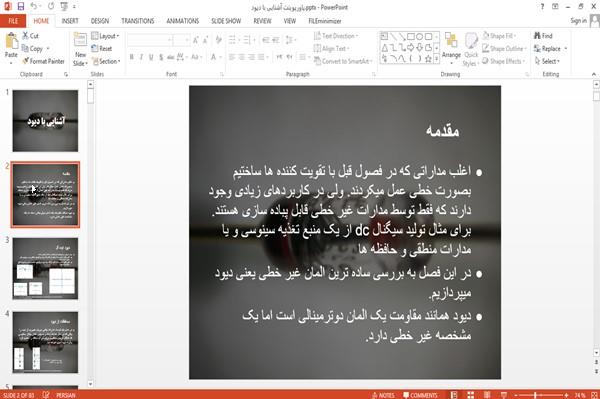
Task: Open the FILE menu tab
Action: [13, 21]
